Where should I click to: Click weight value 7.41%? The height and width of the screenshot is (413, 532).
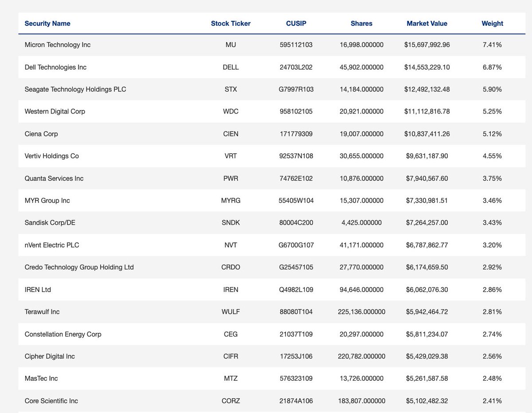[x=493, y=45]
